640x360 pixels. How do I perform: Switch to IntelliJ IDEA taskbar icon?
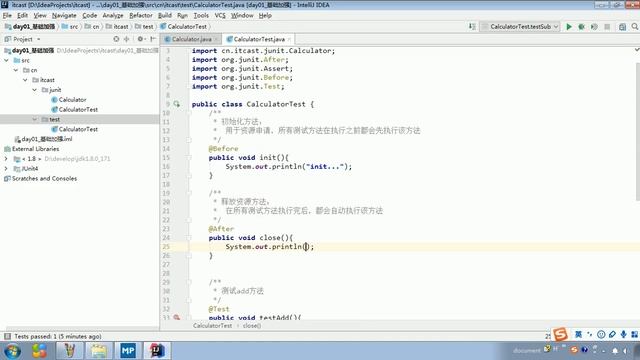(x=157, y=350)
